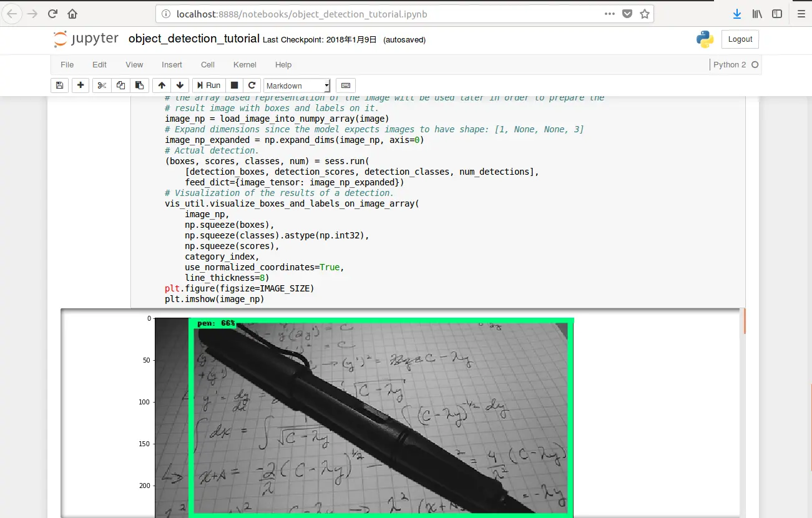The width and height of the screenshot is (812, 518).
Task: Click the Pocket save icon
Action: (627, 14)
